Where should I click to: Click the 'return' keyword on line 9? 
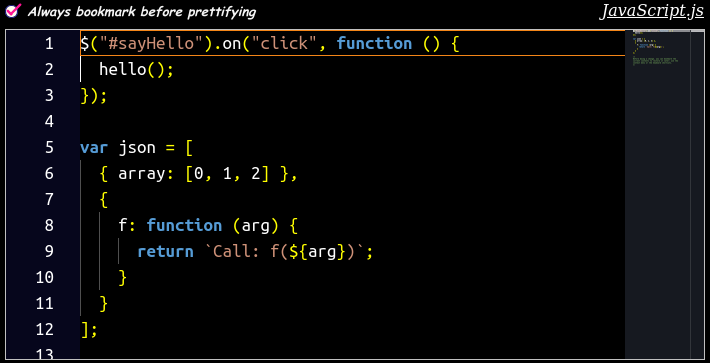pyautogui.click(x=166, y=252)
